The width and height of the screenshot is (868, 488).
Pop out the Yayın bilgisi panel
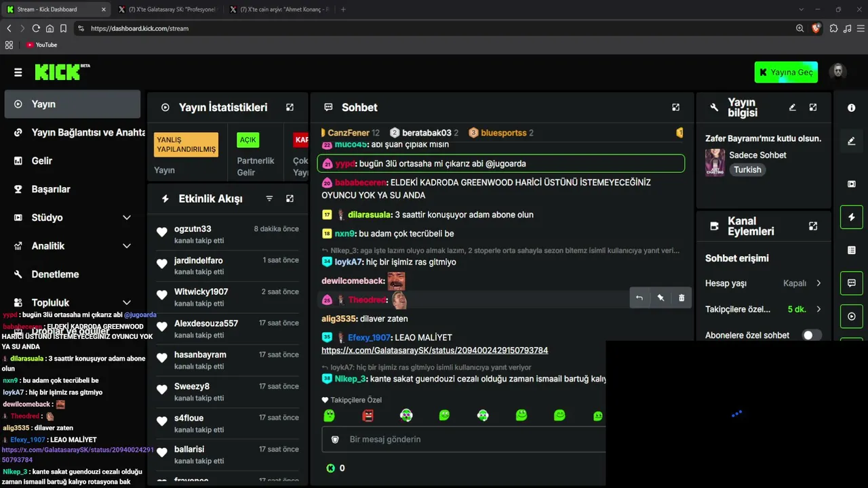click(x=813, y=107)
